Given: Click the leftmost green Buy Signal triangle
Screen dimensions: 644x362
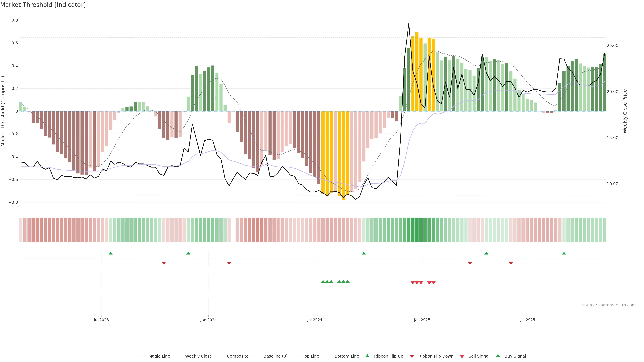Looking at the screenshot, I should 323,282.
